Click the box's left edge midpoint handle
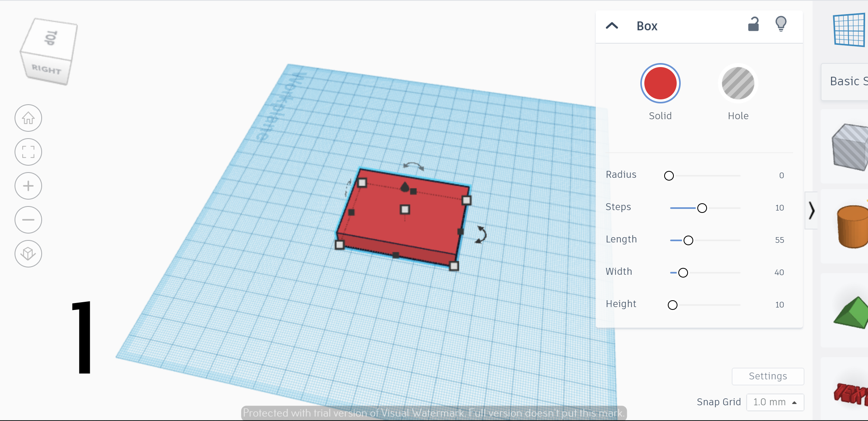Image resolution: width=868 pixels, height=421 pixels. tap(351, 212)
